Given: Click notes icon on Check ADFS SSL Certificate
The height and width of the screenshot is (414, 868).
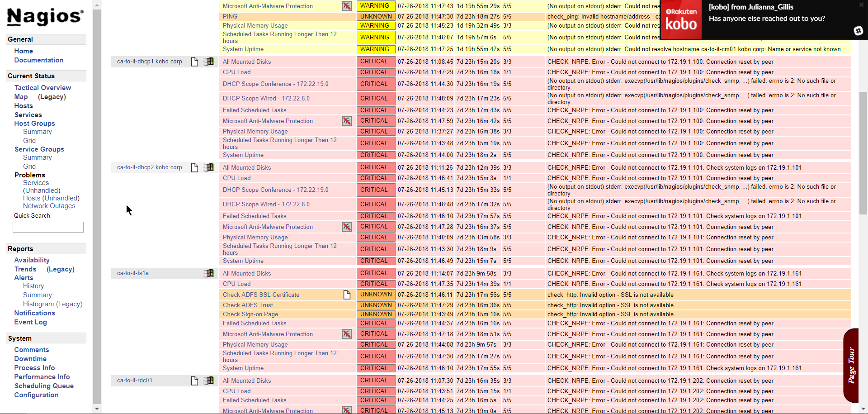Looking at the screenshot, I should tap(347, 295).
